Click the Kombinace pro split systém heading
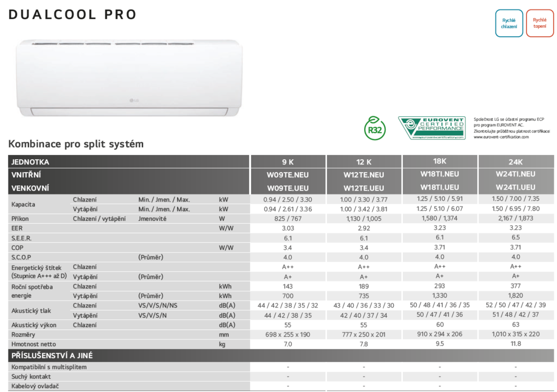557x392 pixels. tap(76, 144)
